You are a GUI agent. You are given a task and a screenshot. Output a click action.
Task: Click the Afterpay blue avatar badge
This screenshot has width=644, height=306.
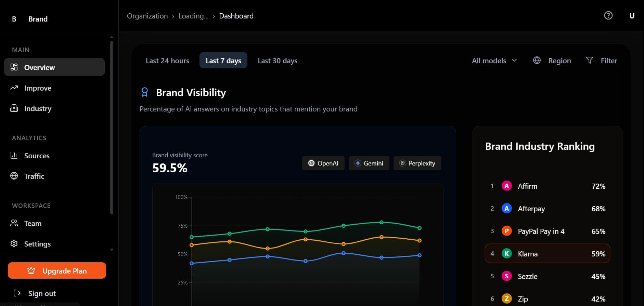pyautogui.click(x=506, y=209)
